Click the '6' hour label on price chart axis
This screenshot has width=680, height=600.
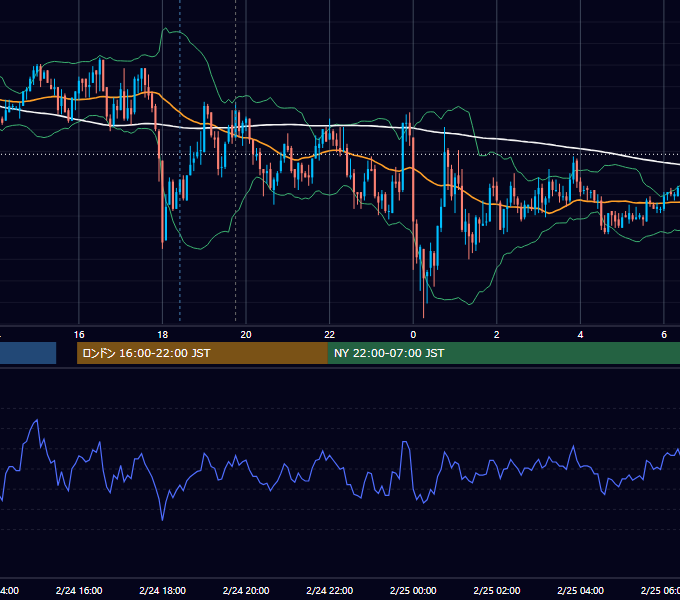pos(664,335)
